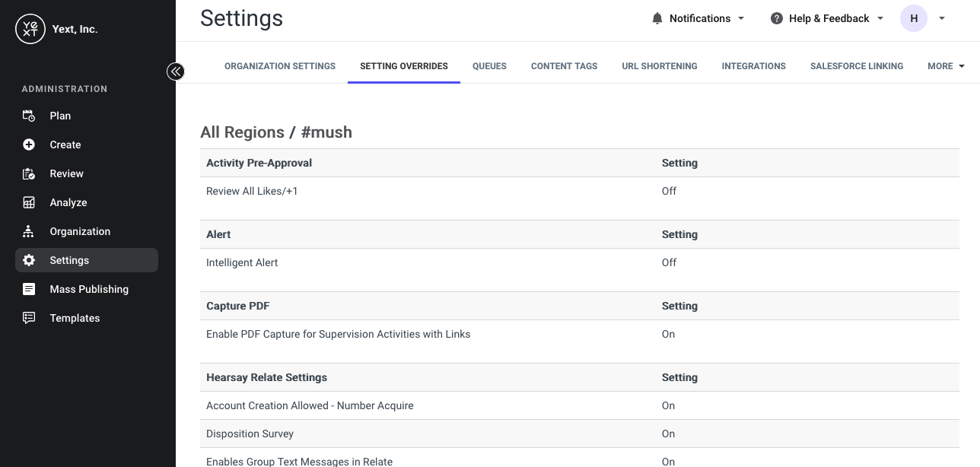Click Account Creation Allowed - Number Acquire row
This screenshot has height=467, width=980.
(x=580, y=405)
